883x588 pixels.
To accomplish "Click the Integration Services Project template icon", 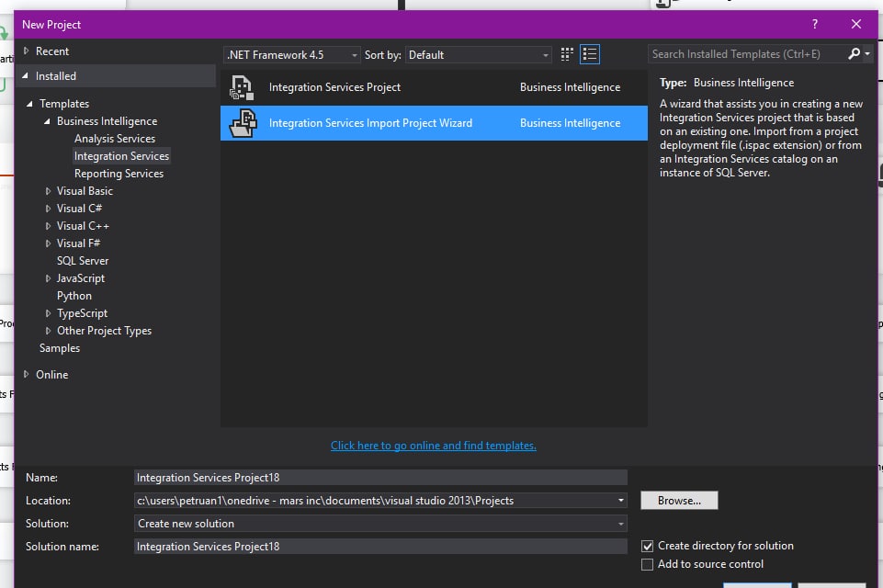I will [243, 88].
